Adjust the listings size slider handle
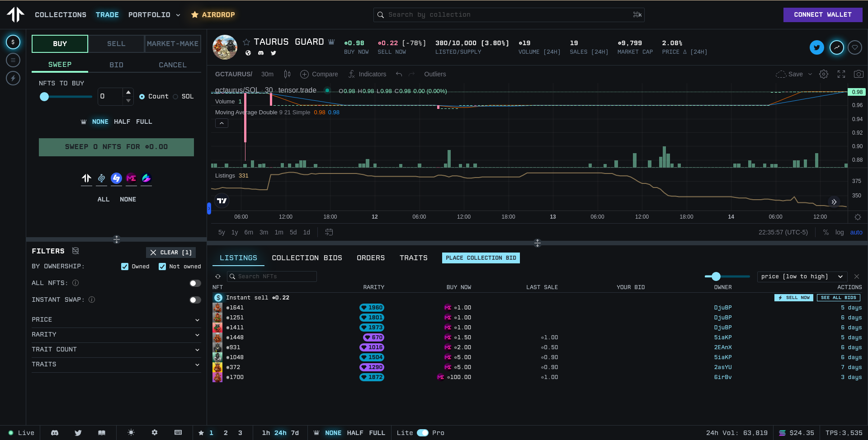The image size is (868, 440). [x=716, y=276]
